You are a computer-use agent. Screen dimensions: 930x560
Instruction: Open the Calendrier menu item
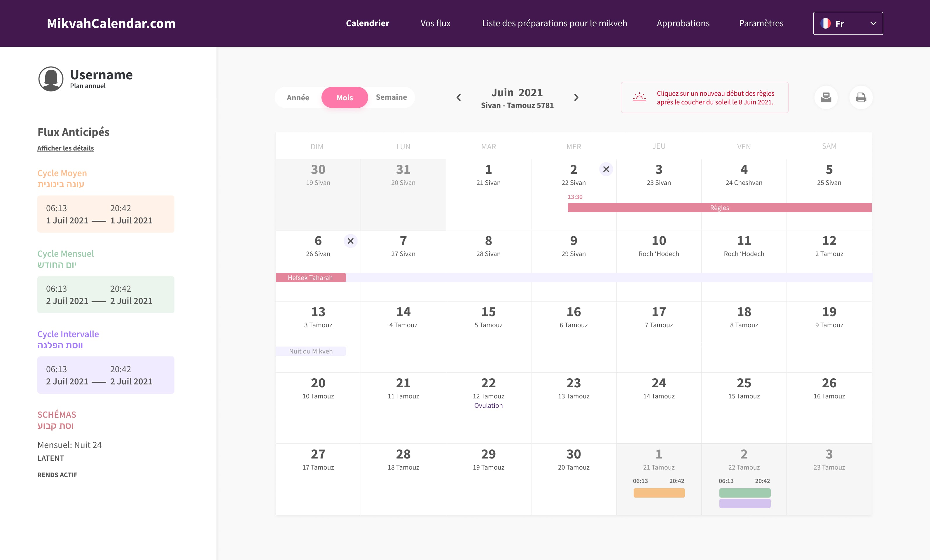pyautogui.click(x=367, y=23)
